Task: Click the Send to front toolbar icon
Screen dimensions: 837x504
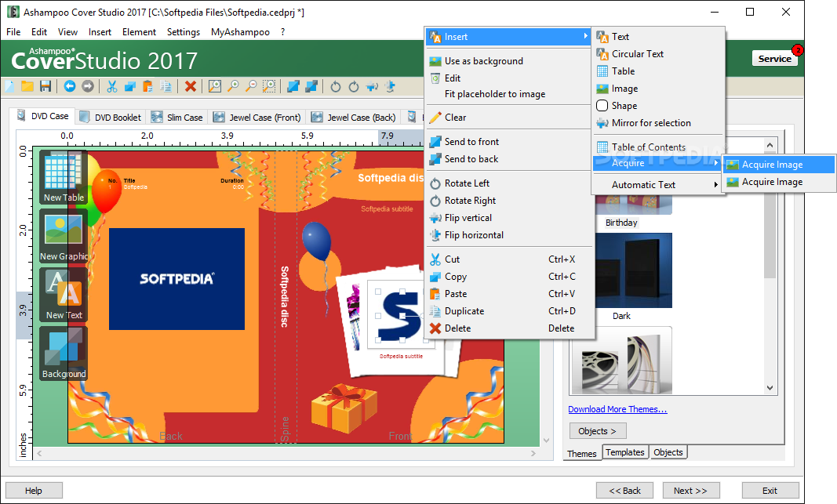Action: pyautogui.click(x=293, y=86)
